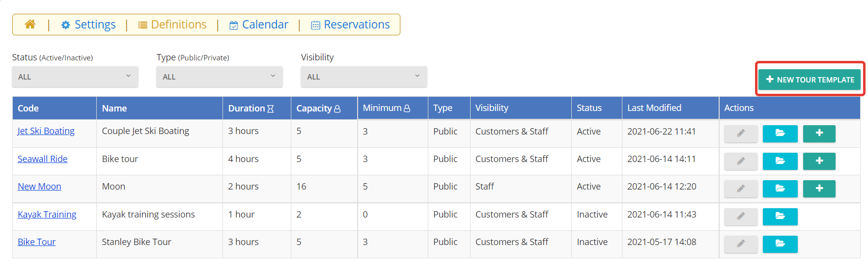Open the folder icon for Bike Tour
This screenshot has height=274, width=868.
point(780,244)
